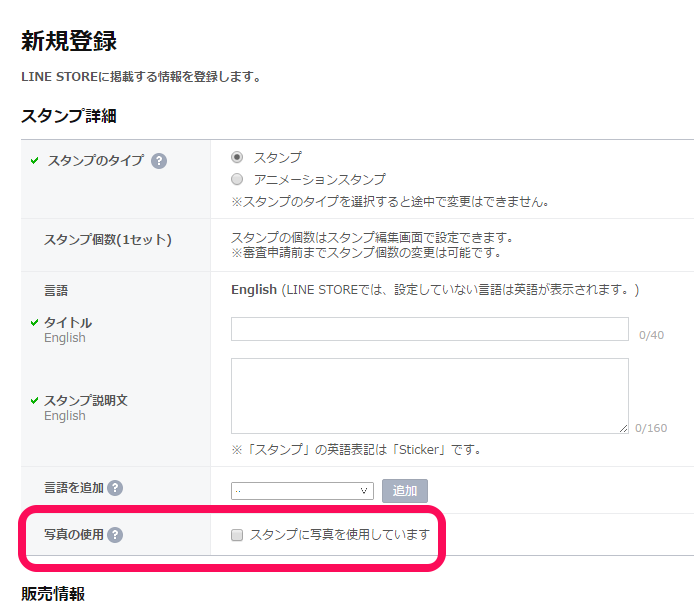
Task: Click the タイトル field label
Action: click(68, 322)
